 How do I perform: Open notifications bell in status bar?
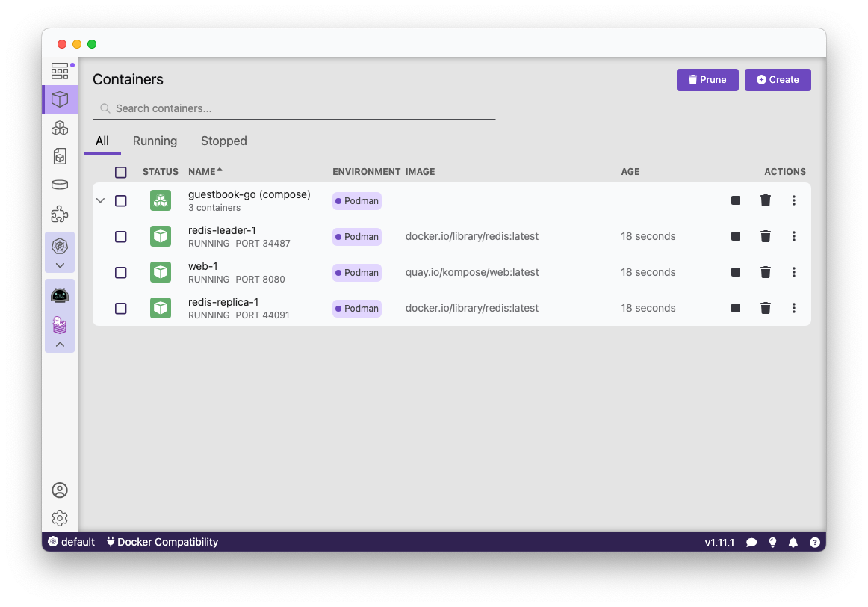coord(793,542)
